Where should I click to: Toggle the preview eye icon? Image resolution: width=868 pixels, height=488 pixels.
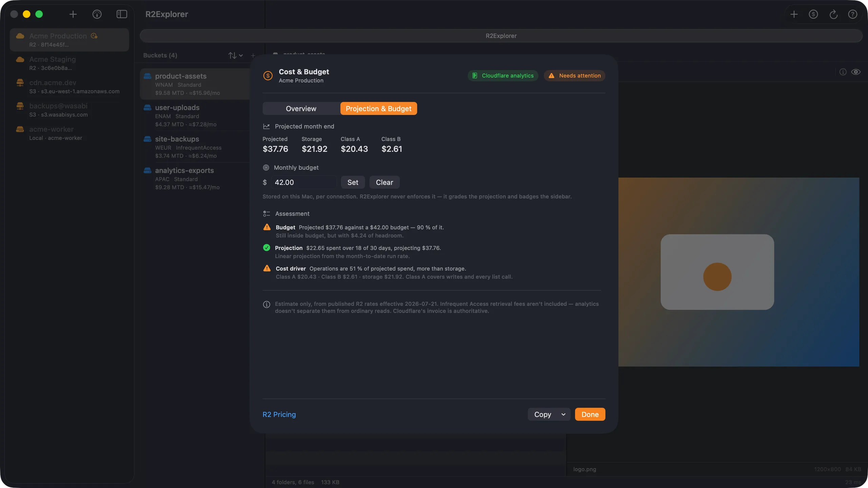pyautogui.click(x=856, y=72)
